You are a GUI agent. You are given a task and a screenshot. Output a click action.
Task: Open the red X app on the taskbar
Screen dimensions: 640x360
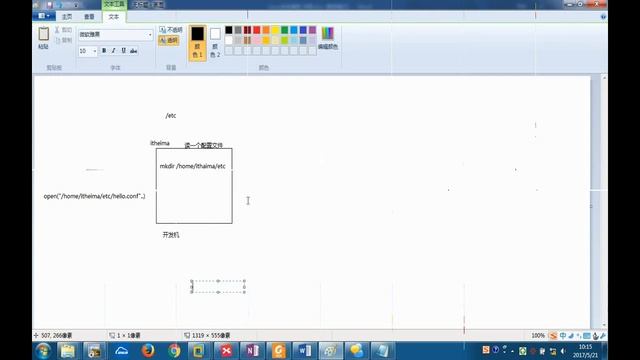[x=226, y=351]
